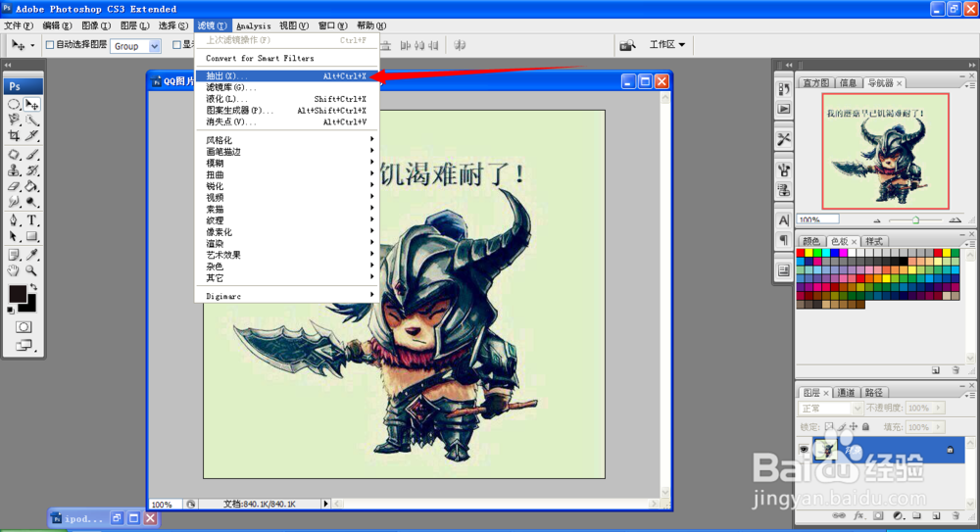Toggle lock image pixels brush icon
The width and height of the screenshot is (980, 532).
click(841, 427)
